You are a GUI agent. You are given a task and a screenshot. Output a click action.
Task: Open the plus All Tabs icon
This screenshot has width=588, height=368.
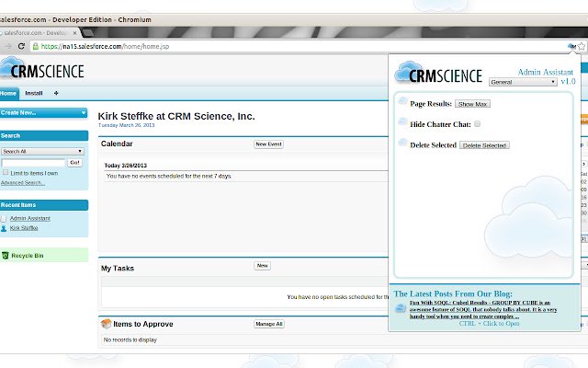pyautogui.click(x=56, y=93)
